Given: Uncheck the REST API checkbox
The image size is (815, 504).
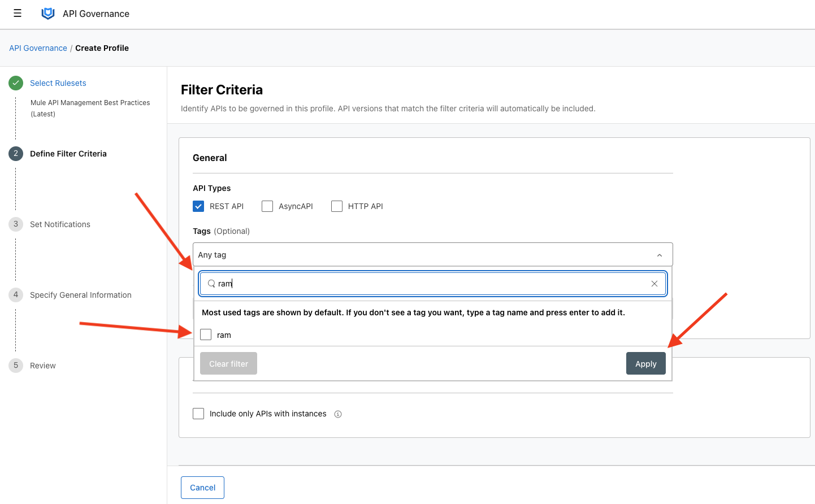Looking at the screenshot, I should pos(198,206).
